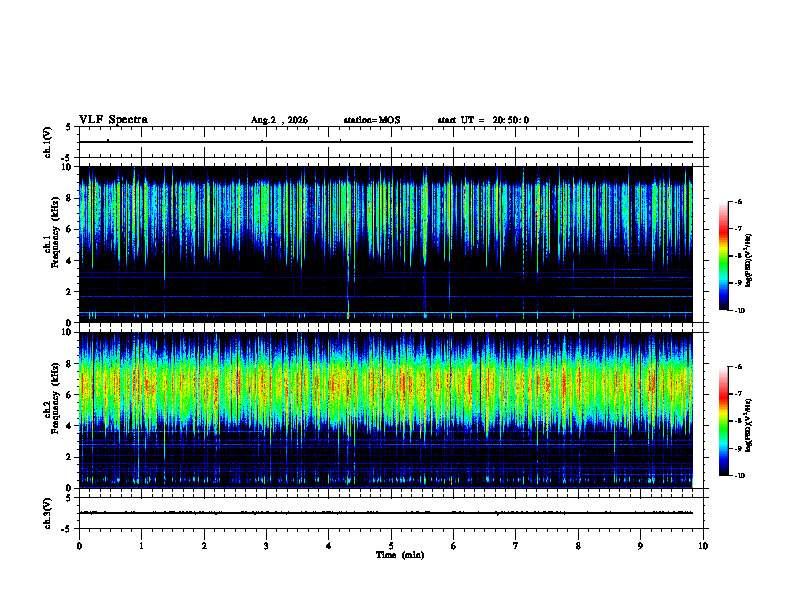Click the ch.1 spectrogram color scale bar
The image size is (792, 612).
[x=724, y=256]
